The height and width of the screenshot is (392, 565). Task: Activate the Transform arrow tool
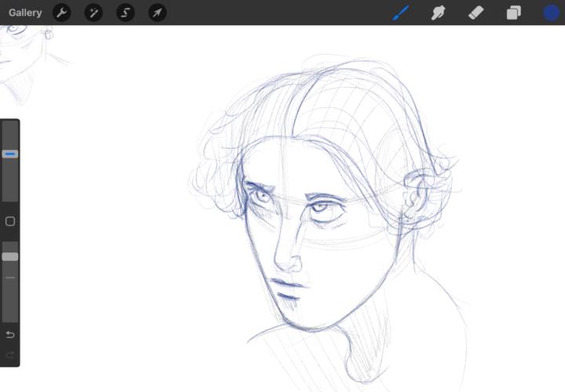tap(158, 13)
